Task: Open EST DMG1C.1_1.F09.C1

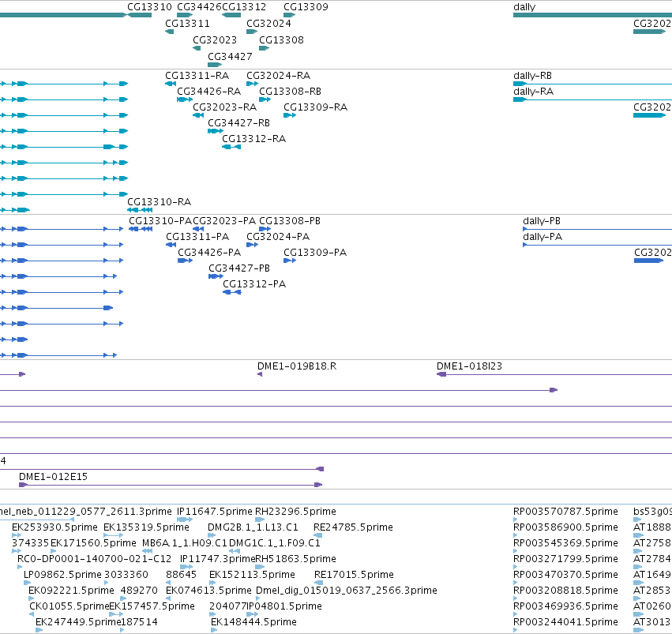Action: coord(274,544)
